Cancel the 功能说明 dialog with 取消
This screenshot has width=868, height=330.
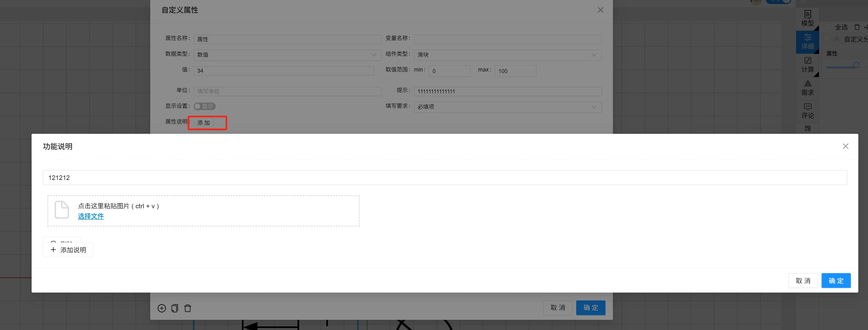[803, 280]
